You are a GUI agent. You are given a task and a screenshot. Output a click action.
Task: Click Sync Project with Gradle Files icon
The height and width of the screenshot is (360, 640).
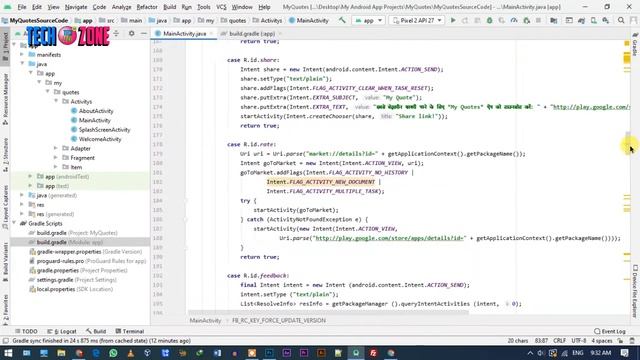(581, 20)
